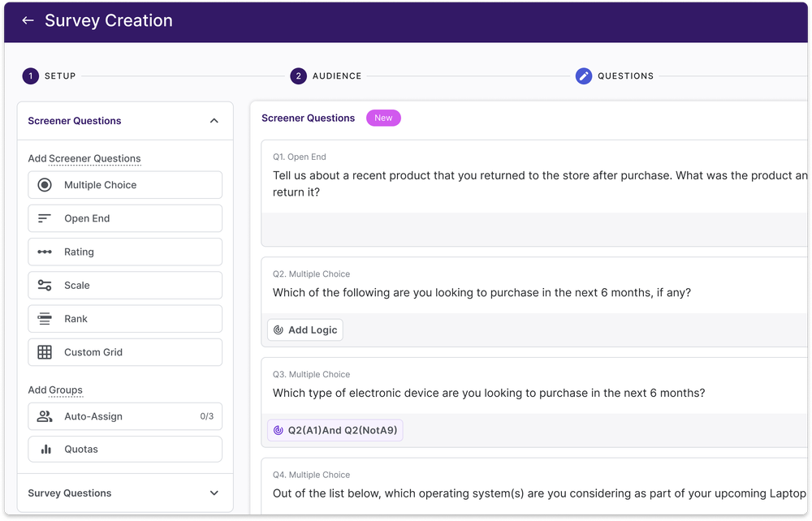This screenshot has width=812, height=521.
Task: Click the Add Screener Questions label
Action: (84, 158)
